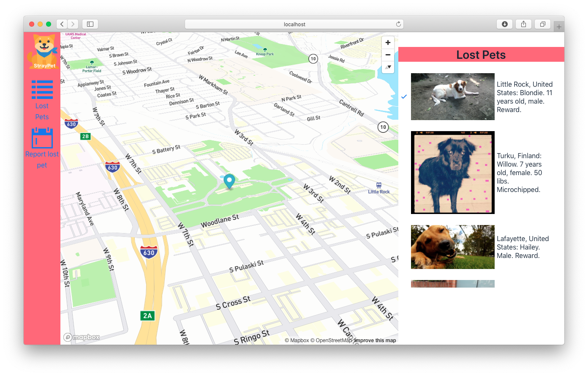Click the Lost Pets panel header
This screenshot has width=588, height=376.
point(481,55)
